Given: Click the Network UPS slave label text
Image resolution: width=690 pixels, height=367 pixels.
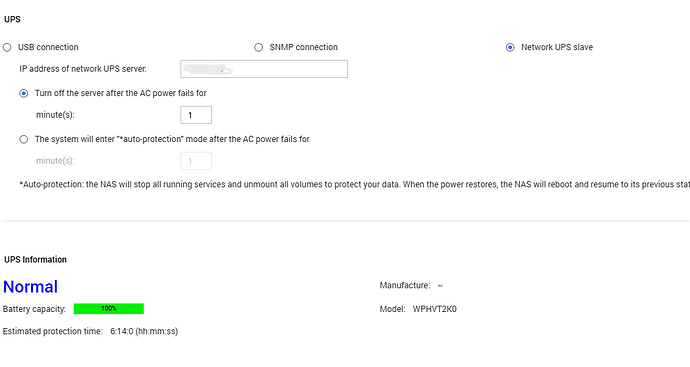Looking at the screenshot, I should [x=557, y=47].
